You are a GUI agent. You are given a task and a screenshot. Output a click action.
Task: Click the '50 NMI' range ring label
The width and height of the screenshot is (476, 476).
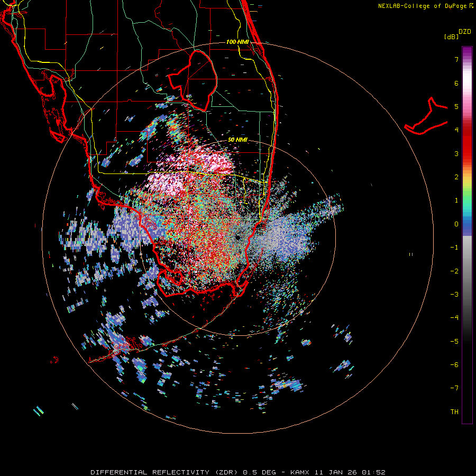(x=237, y=140)
